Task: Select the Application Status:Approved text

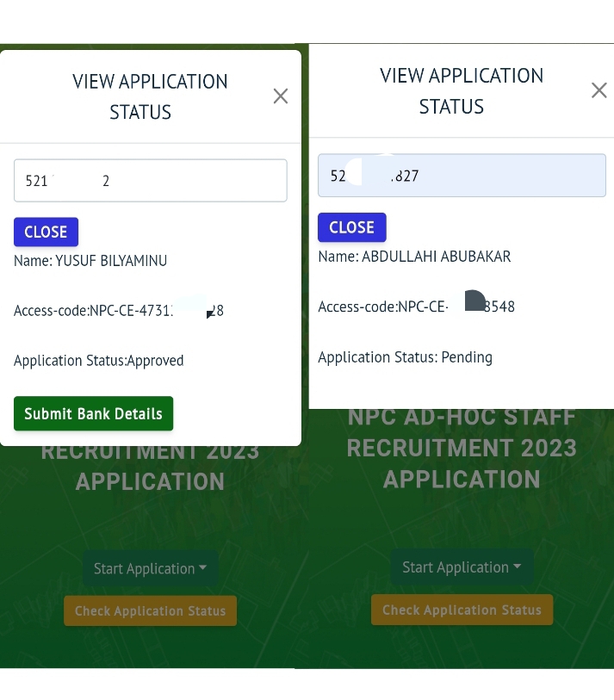Action: pos(99,360)
